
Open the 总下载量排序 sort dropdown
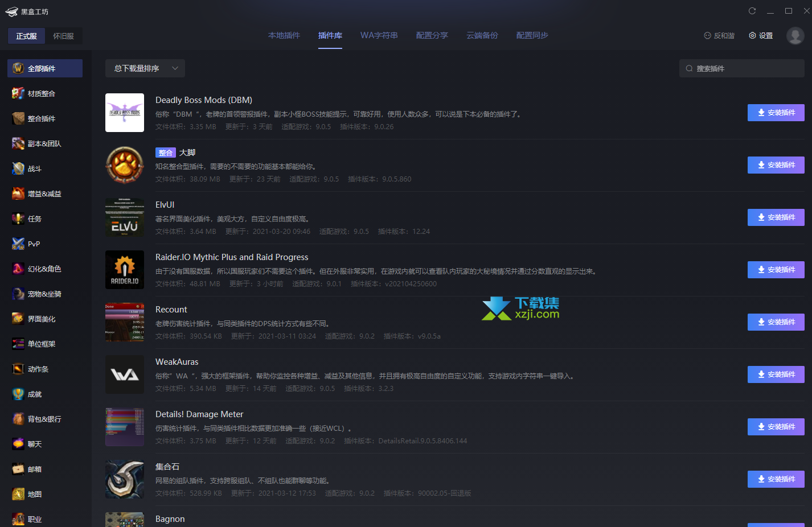pyautogui.click(x=145, y=68)
